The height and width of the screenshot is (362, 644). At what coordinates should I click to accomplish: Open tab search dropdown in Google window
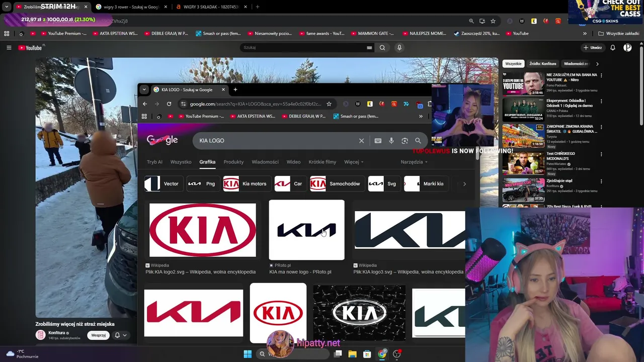pyautogui.click(x=144, y=90)
